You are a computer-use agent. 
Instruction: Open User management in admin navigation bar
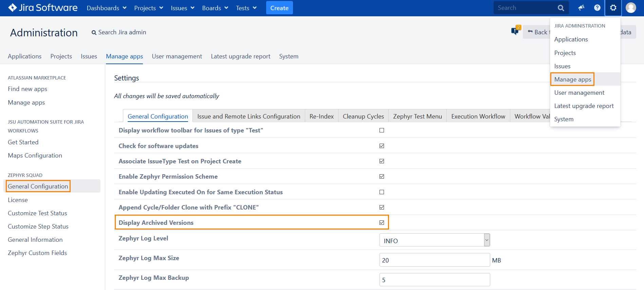(x=177, y=56)
